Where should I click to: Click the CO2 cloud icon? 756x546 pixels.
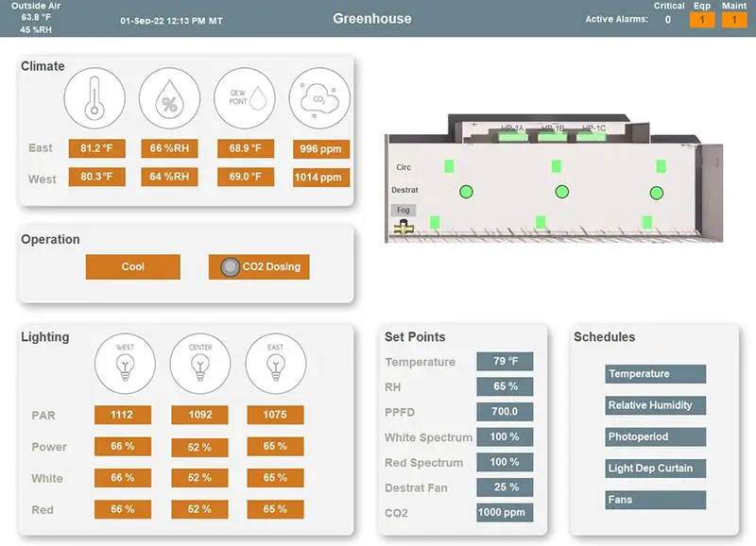tap(318, 97)
